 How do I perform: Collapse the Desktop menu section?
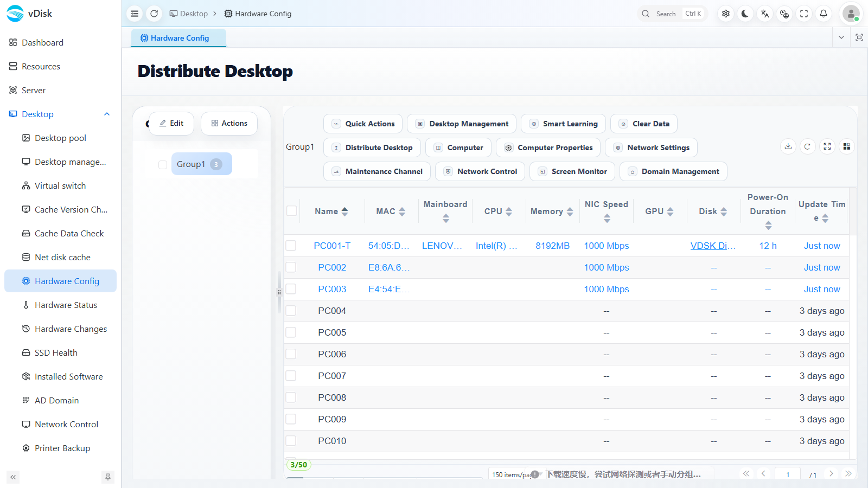click(107, 114)
